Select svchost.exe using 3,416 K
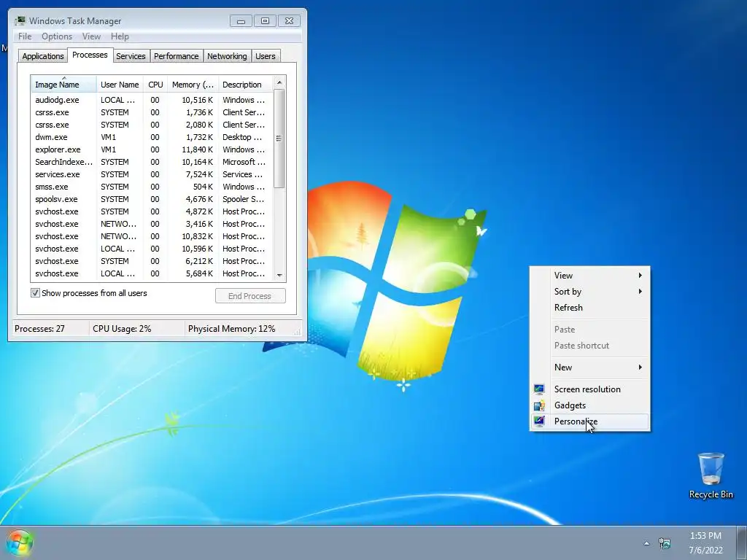The height and width of the screenshot is (560, 747). pyautogui.click(x=152, y=224)
